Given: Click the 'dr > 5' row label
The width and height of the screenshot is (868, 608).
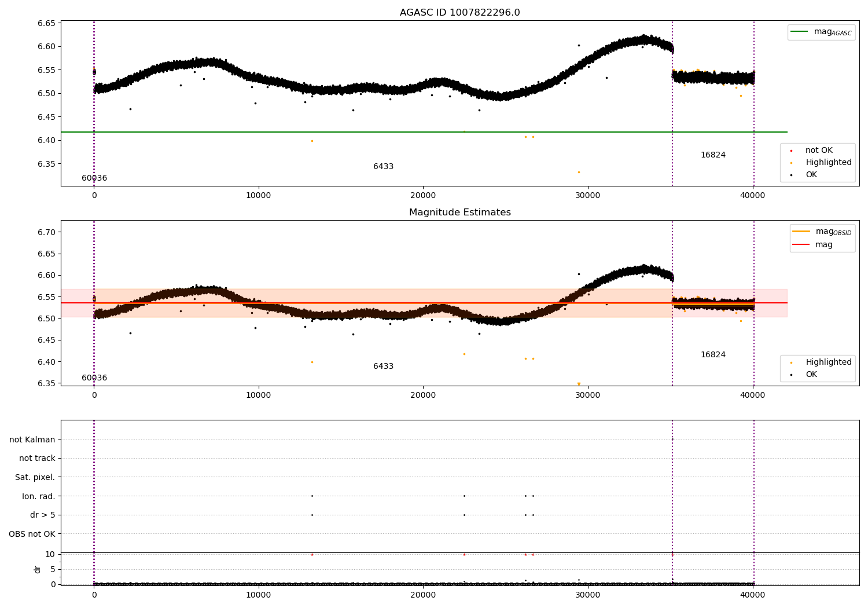Looking at the screenshot, I should (43, 515).
